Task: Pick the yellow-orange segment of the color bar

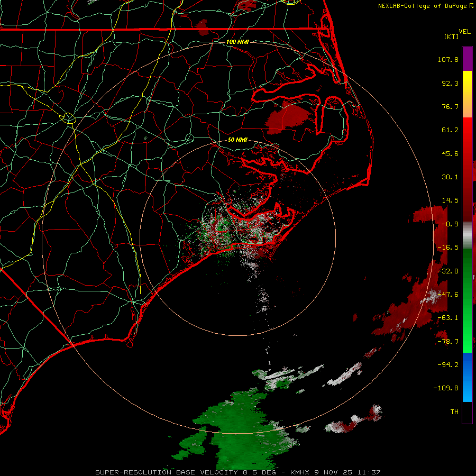Action: pyautogui.click(x=467, y=94)
